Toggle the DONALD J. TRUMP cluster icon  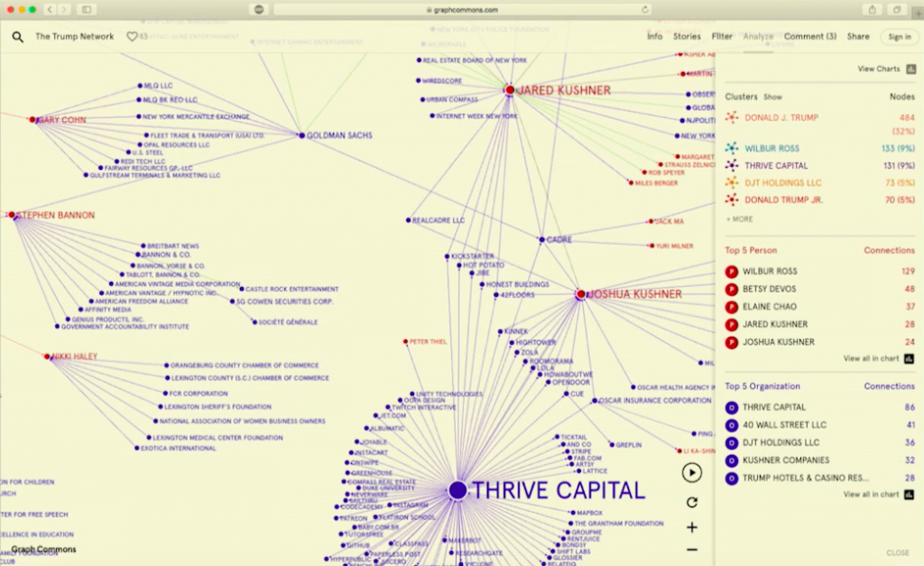tap(731, 116)
